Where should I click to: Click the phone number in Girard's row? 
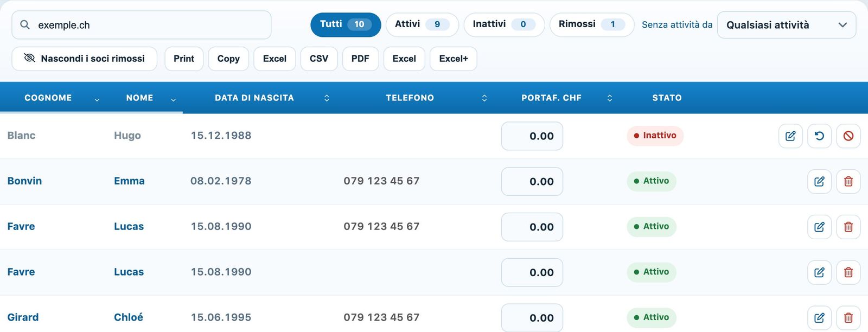pyautogui.click(x=381, y=317)
